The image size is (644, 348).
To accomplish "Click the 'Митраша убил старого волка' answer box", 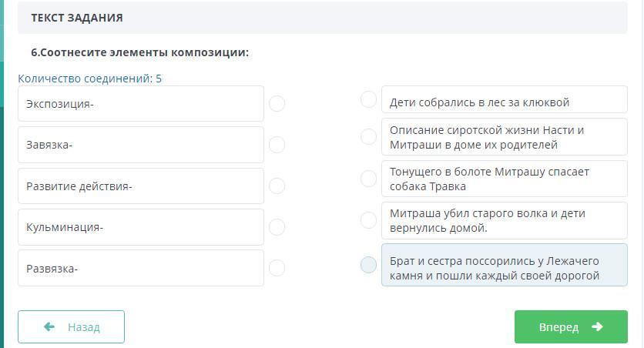I will pos(504,220).
